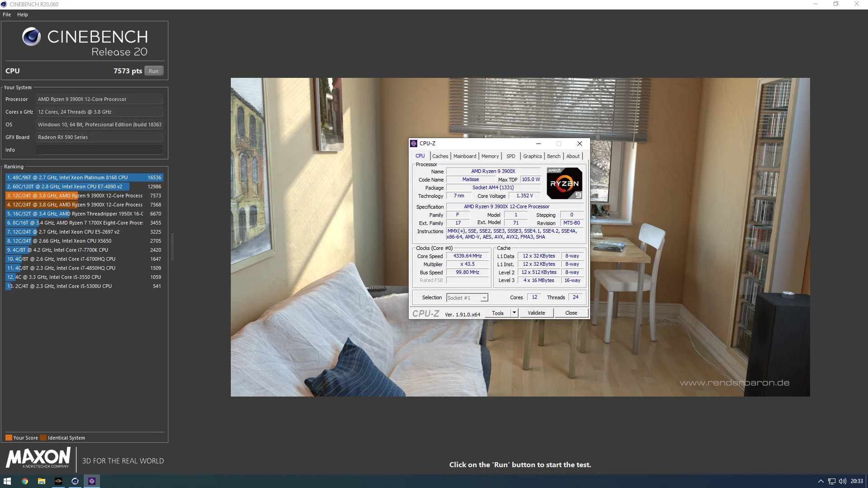868x488 pixels.
Task: Click the Identical System brown legend swatch
Action: click(x=43, y=438)
